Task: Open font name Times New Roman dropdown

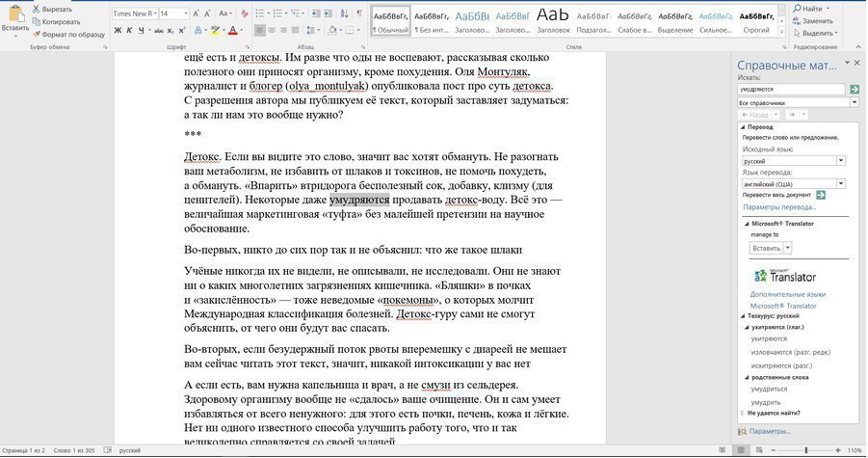Action: (x=155, y=13)
